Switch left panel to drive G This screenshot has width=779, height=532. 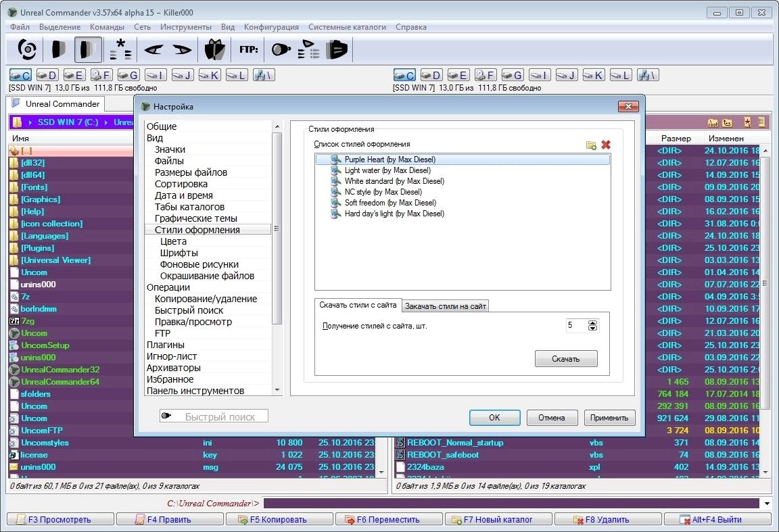[x=128, y=75]
